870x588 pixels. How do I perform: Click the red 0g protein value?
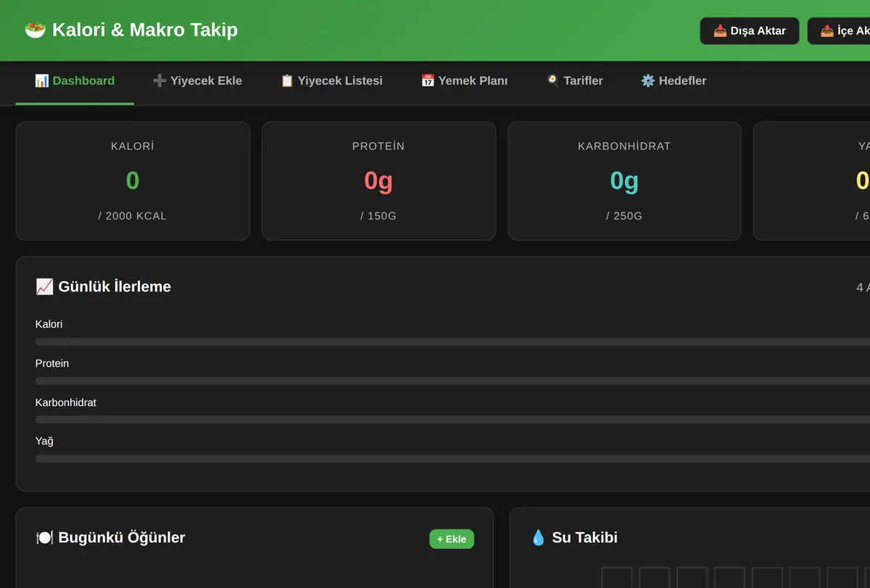[378, 181]
